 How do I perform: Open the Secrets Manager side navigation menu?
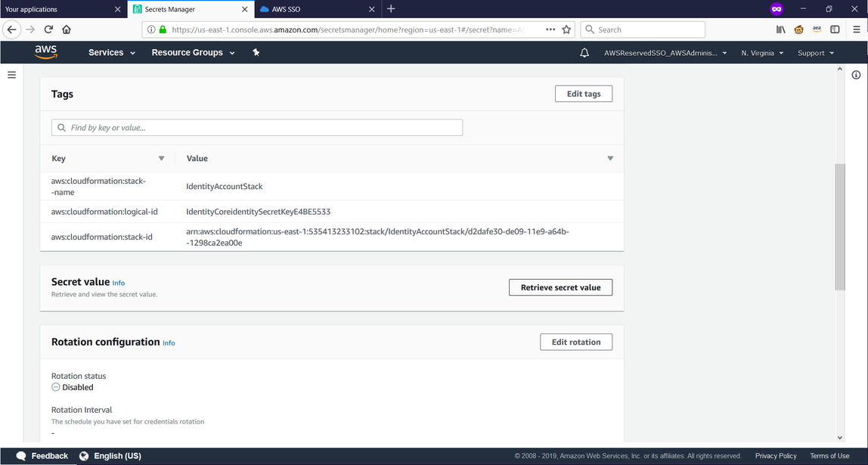click(x=11, y=75)
